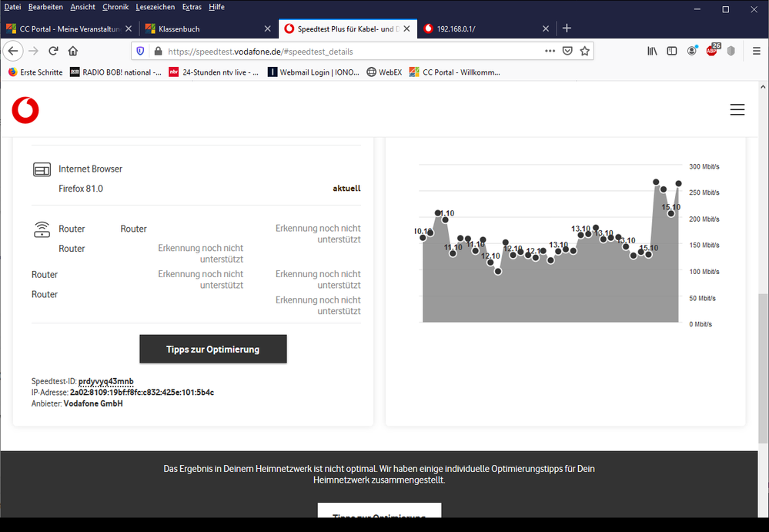Image resolution: width=769 pixels, height=532 pixels.
Task: Open page actions three-dot menu
Action: pyautogui.click(x=550, y=51)
